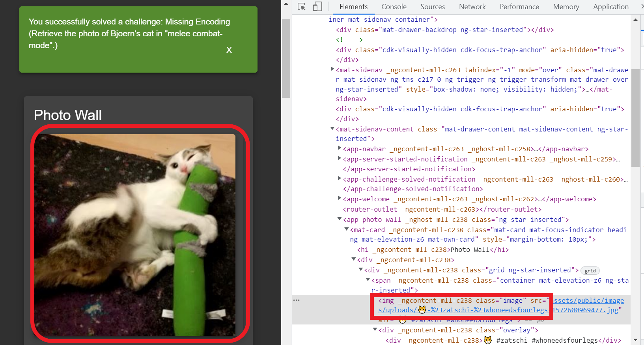The height and width of the screenshot is (345, 644).
Task: Select the #zatschi overlay text div row
Action: tap(503, 340)
